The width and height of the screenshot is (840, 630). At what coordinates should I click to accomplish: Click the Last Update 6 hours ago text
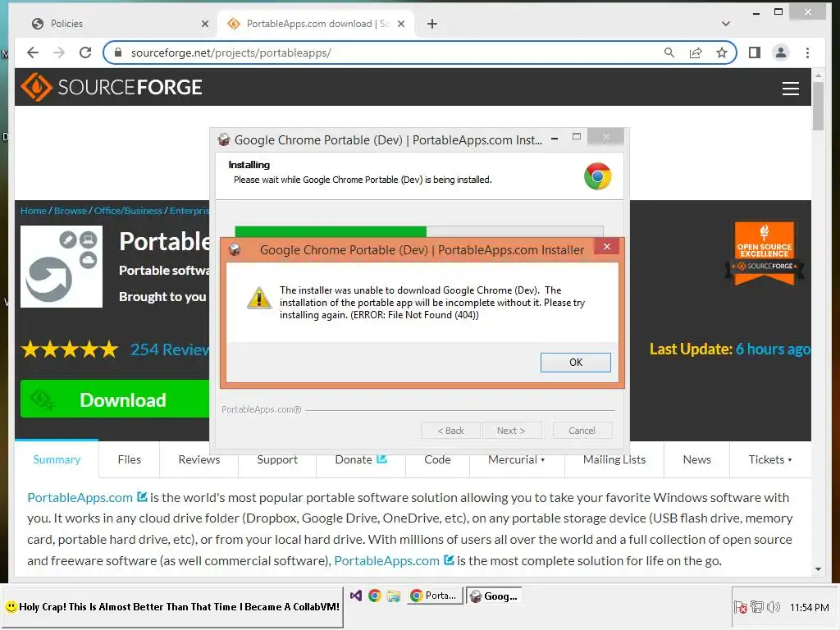tap(729, 349)
